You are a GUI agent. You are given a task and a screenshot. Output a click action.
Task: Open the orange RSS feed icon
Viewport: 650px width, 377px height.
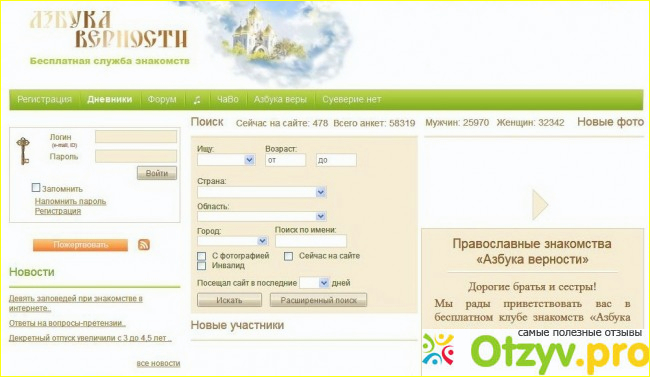(x=143, y=245)
